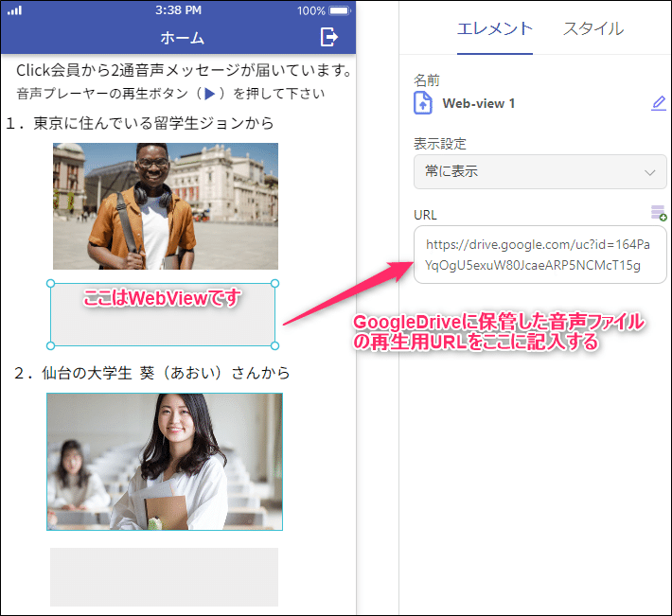Click the heading 1．東京に住んでいる留学生ジョンから
This screenshot has height=616, width=672.
click(x=140, y=123)
